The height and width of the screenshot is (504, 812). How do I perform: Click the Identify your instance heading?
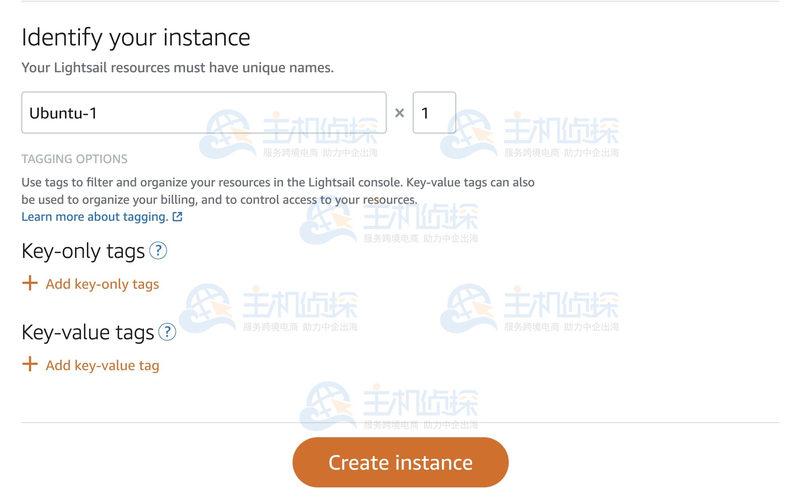pos(136,38)
